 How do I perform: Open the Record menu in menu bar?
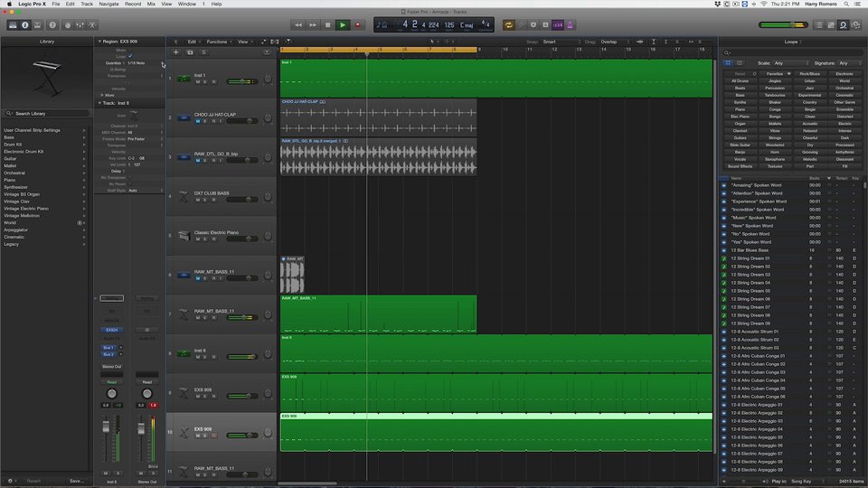click(x=133, y=4)
